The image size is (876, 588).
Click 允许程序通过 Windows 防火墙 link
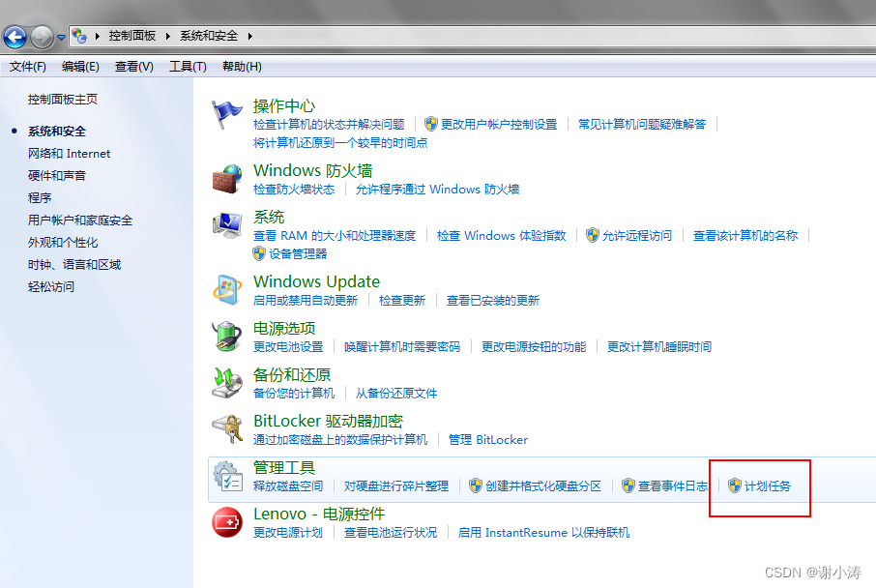click(x=437, y=189)
